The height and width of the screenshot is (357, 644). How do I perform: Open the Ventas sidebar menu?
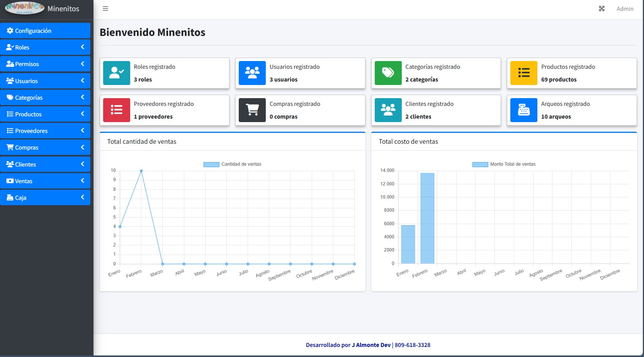(24, 181)
